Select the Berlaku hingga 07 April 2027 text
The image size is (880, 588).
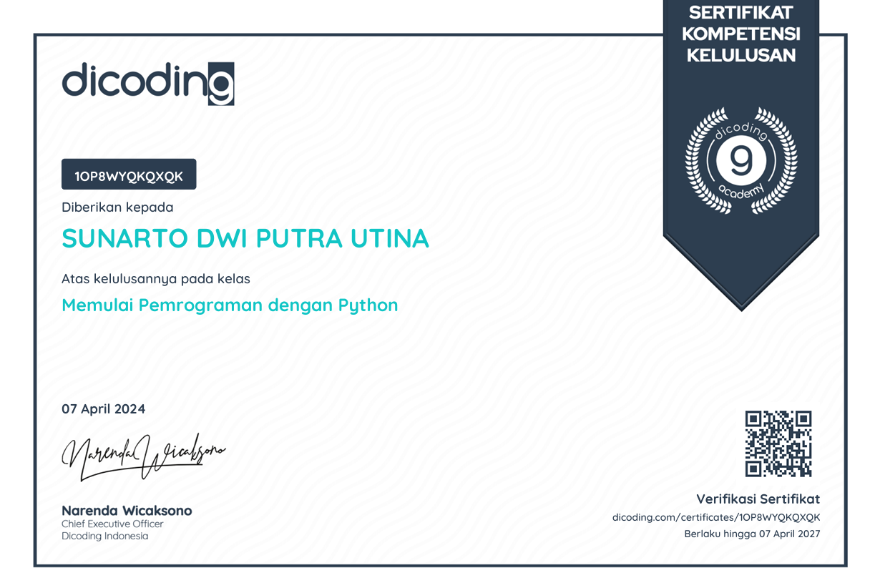(752, 534)
